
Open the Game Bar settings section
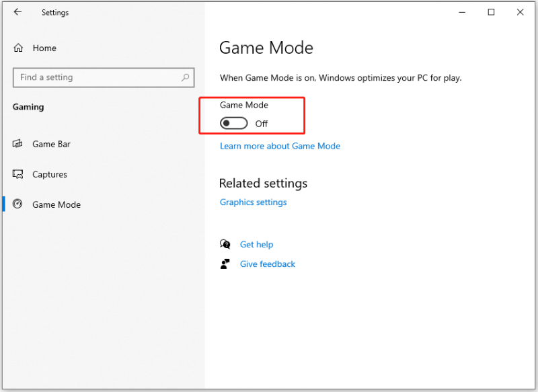pyautogui.click(x=52, y=144)
